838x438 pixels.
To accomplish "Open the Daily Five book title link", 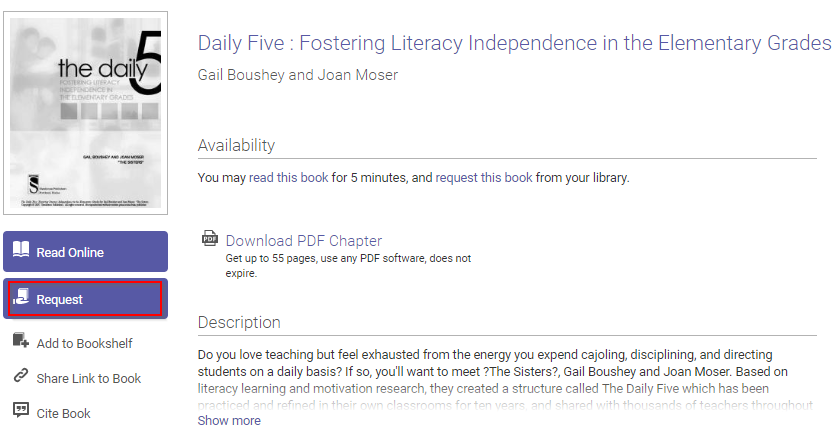I will 515,43.
